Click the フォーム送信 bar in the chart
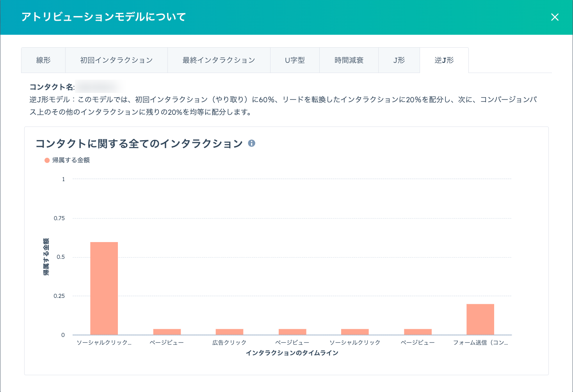Screen dimensions: 573x392 pos(480,319)
